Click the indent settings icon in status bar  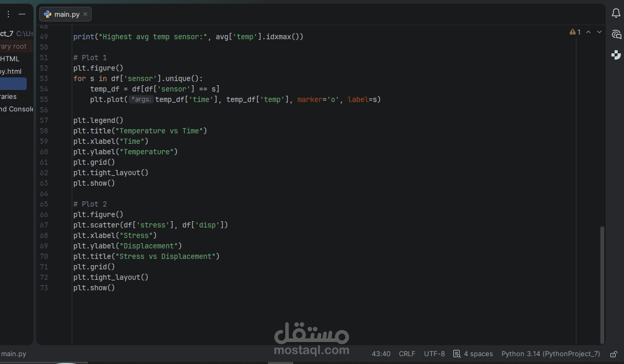point(457,354)
